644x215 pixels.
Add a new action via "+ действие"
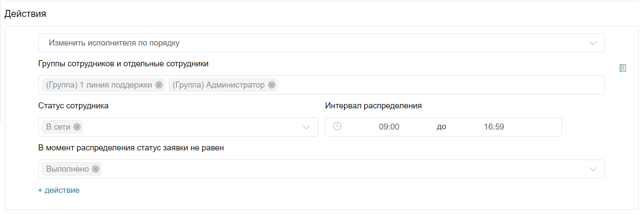click(59, 190)
